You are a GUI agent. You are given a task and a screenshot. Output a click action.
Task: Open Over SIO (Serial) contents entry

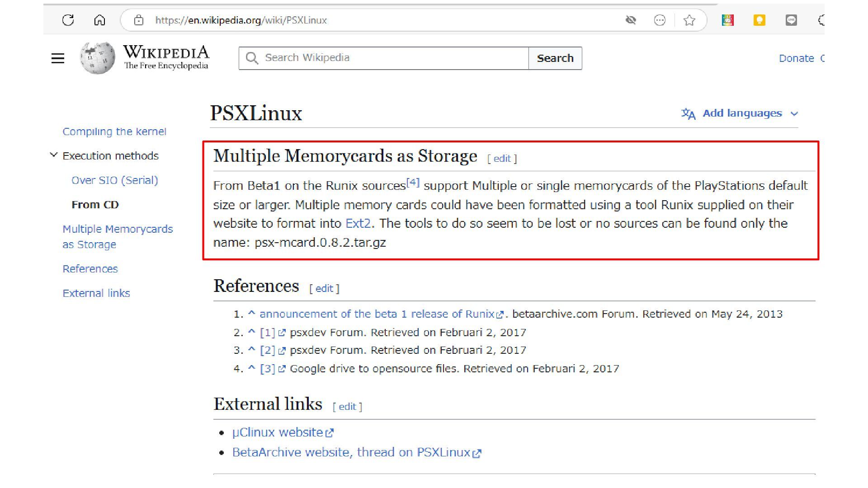coord(115,180)
